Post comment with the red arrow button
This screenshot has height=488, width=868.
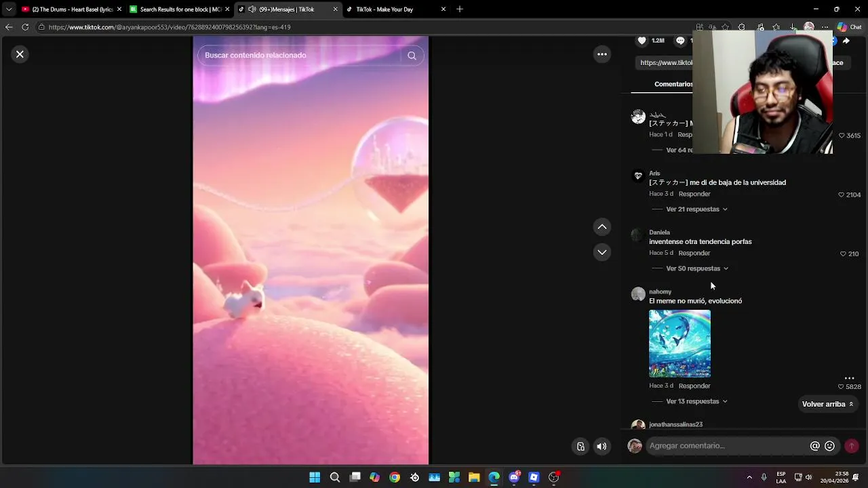point(852,446)
